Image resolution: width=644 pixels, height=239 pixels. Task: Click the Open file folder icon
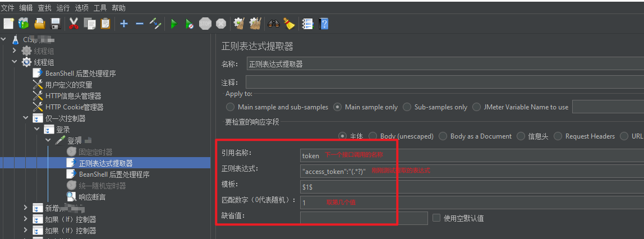coord(39,24)
